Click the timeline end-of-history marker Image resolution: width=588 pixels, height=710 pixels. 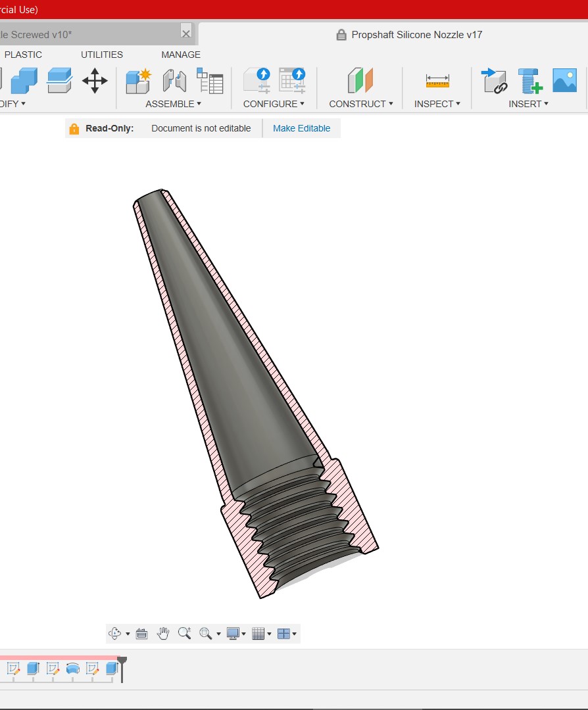(122, 669)
